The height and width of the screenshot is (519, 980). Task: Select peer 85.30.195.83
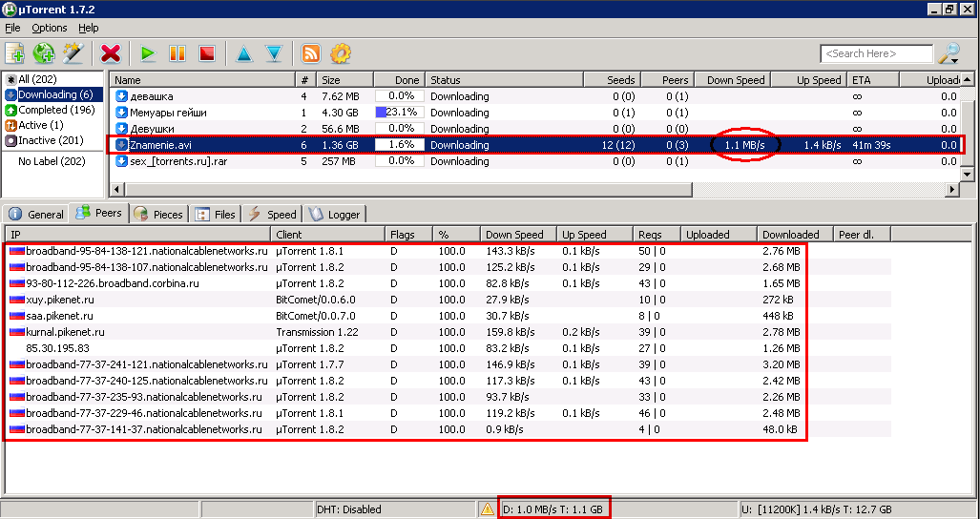click(448, 348)
